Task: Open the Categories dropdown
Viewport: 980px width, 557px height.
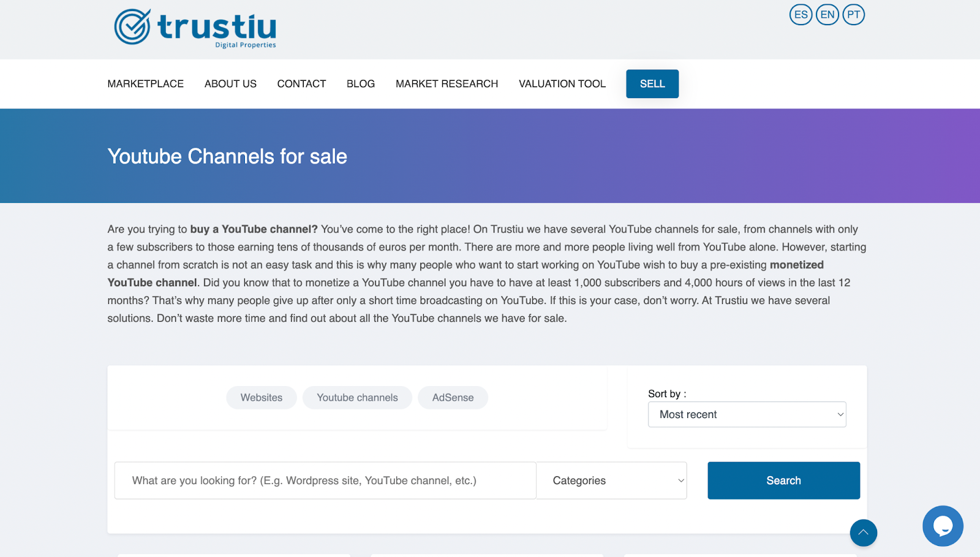Action: coord(611,480)
